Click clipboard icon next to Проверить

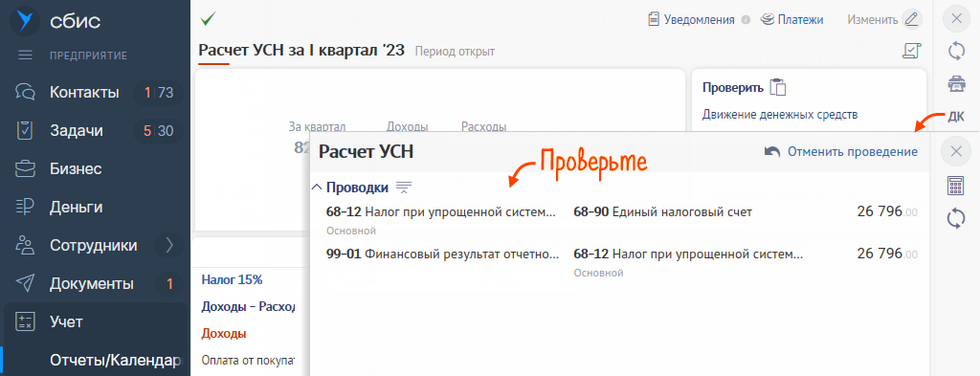(x=777, y=87)
